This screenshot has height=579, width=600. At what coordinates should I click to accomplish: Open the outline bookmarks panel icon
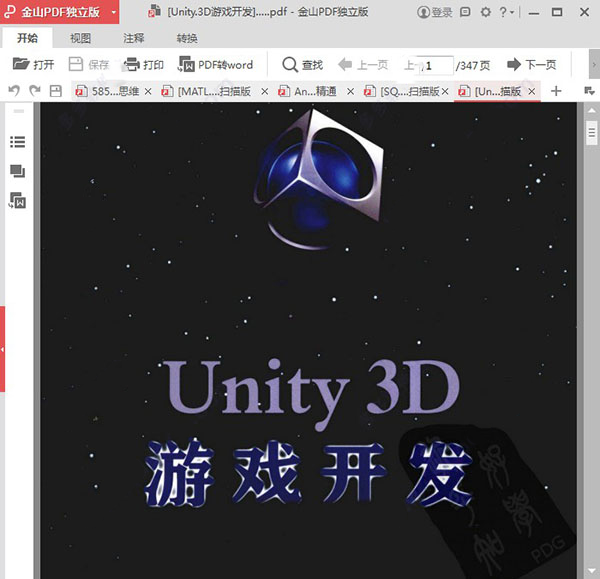point(18,142)
